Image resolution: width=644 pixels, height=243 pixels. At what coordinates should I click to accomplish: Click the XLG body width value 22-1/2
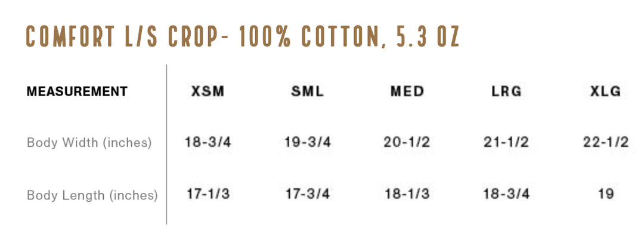(605, 143)
